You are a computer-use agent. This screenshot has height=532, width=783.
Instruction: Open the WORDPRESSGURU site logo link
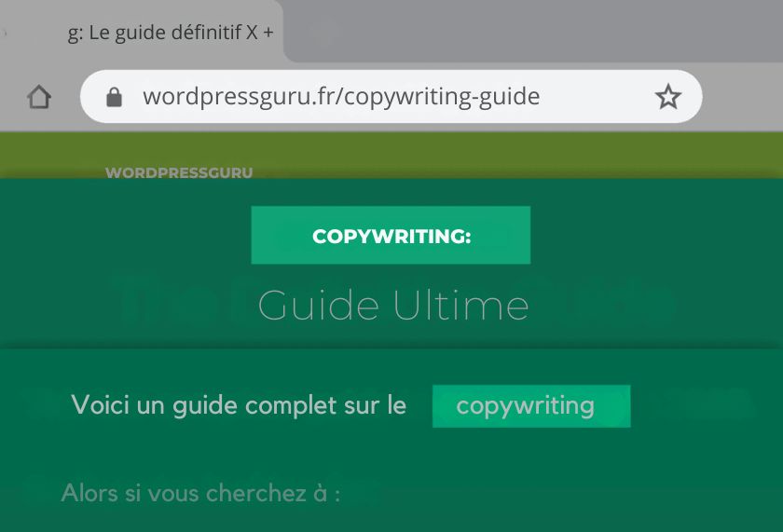tap(179, 172)
